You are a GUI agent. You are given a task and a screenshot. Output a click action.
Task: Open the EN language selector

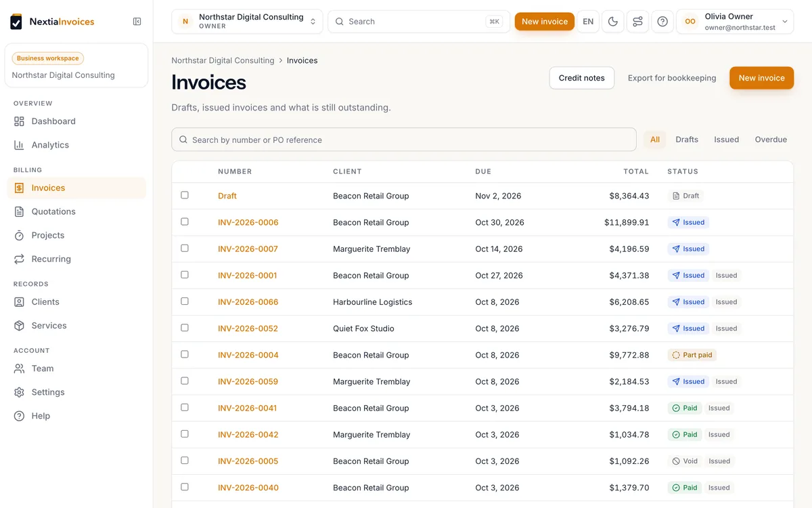point(588,22)
